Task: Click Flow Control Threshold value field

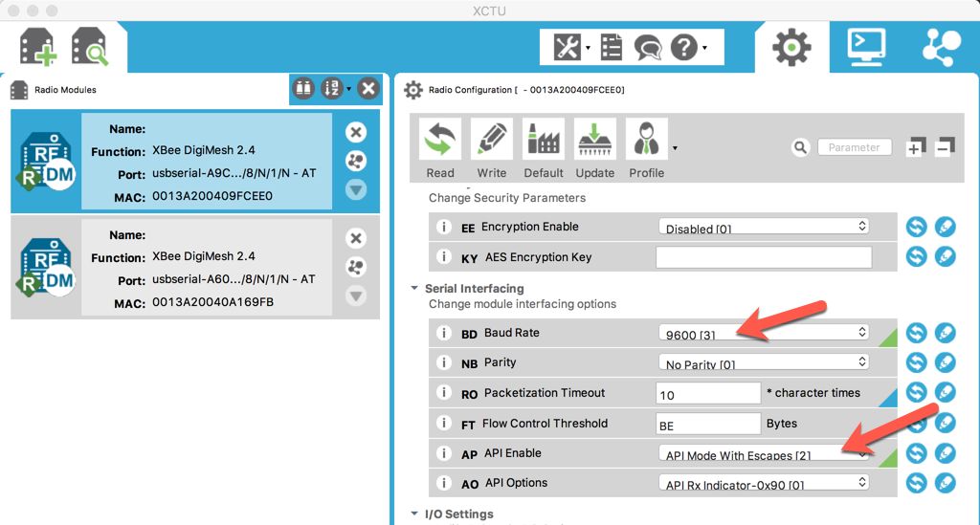Action: 708,424
